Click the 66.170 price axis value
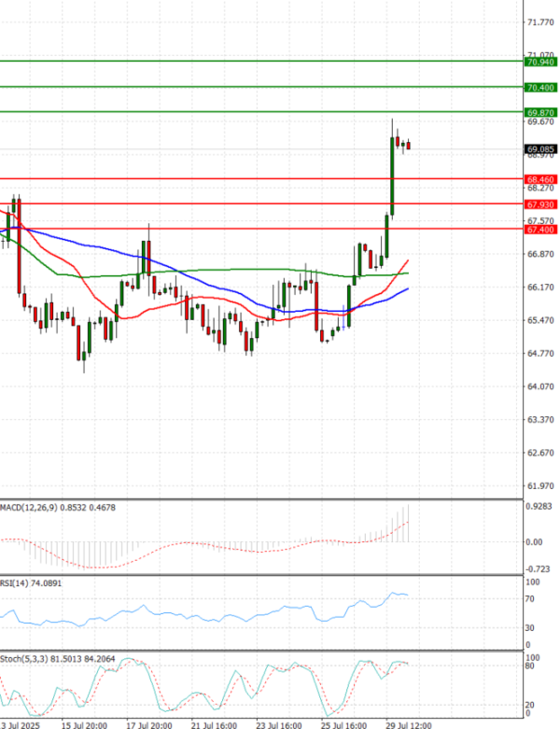The height and width of the screenshot is (729, 560). (x=540, y=287)
